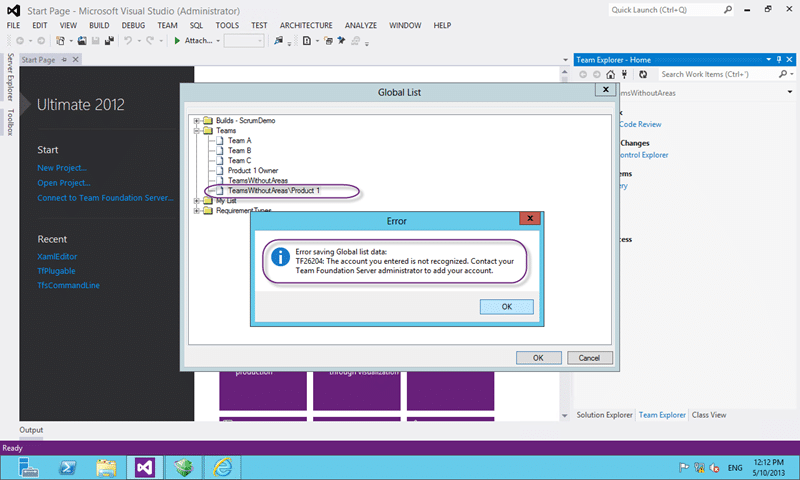
Task: Click OK in the Error dialog
Action: click(x=507, y=307)
